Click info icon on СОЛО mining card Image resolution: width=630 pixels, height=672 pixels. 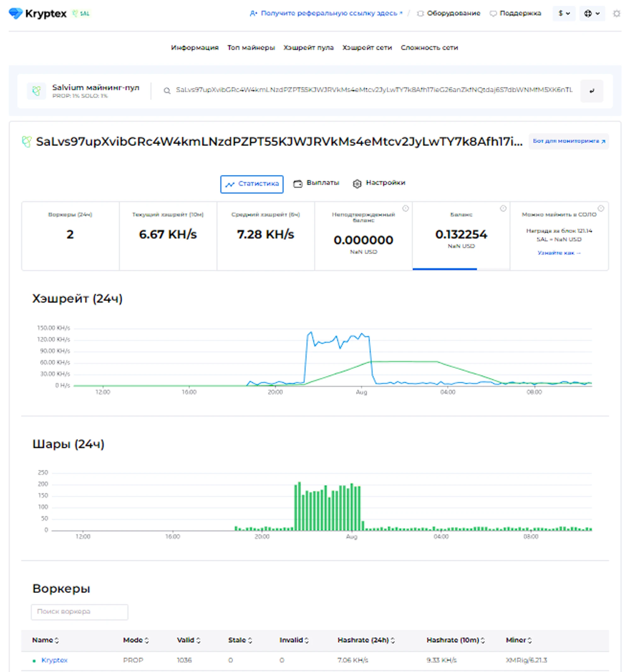(601, 208)
